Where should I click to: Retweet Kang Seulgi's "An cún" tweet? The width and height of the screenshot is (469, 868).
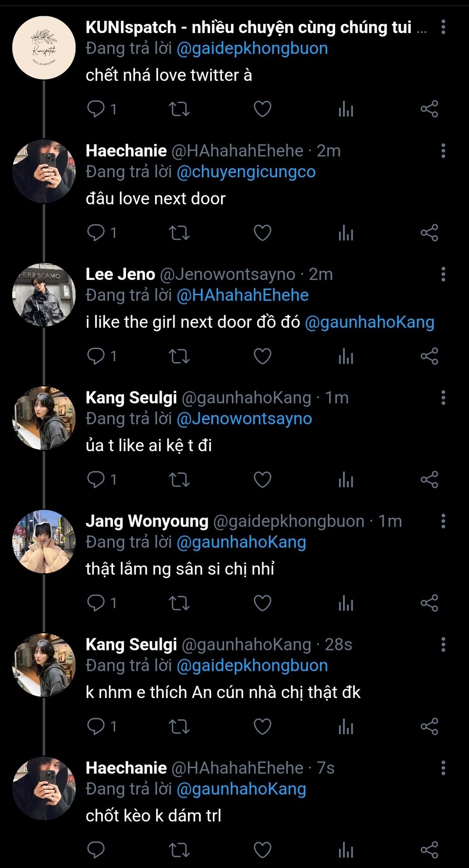coord(179,726)
